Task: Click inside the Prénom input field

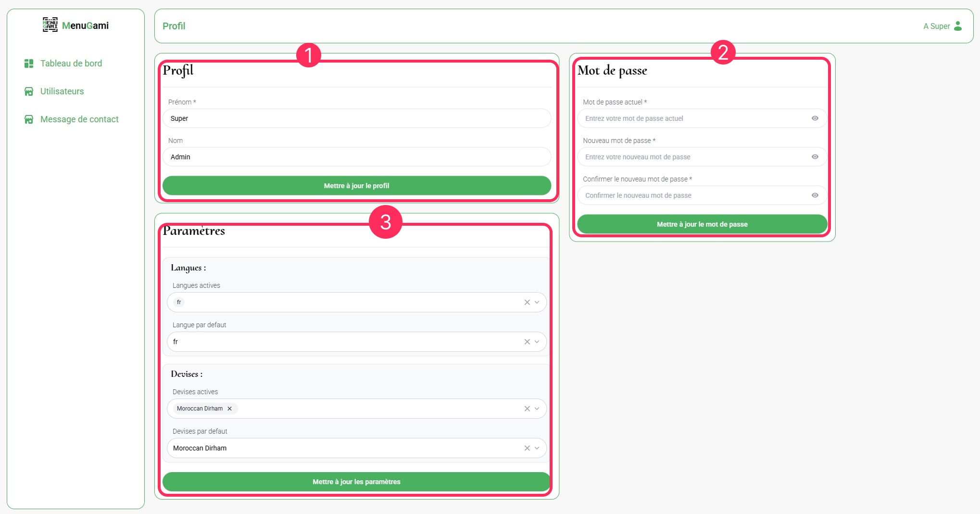Action: 356,118
